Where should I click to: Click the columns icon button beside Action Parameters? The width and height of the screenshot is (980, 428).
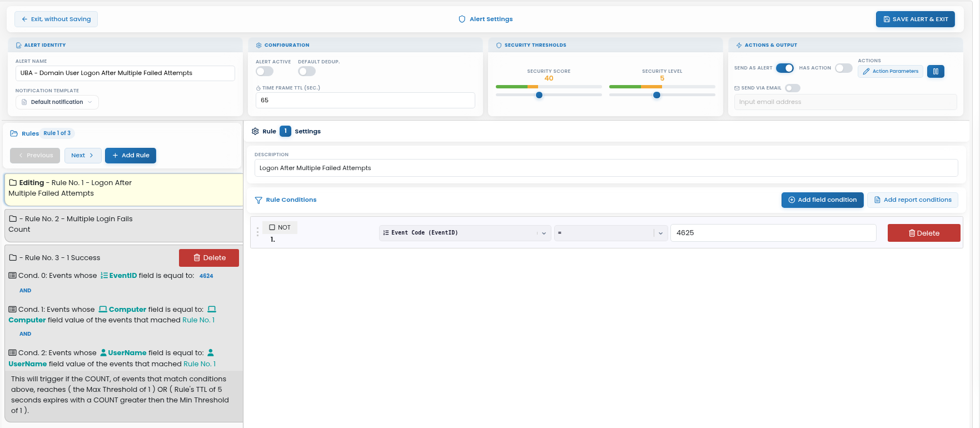click(x=936, y=71)
